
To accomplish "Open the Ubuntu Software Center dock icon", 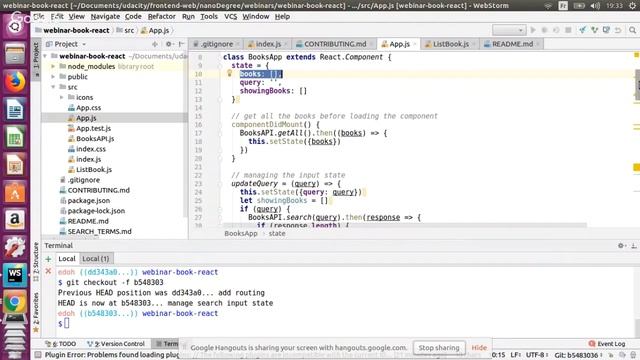I will (x=15, y=193).
